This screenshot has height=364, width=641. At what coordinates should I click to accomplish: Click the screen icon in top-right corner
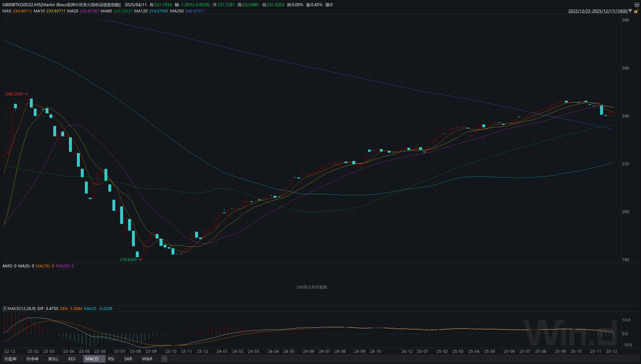coord(636,5)
